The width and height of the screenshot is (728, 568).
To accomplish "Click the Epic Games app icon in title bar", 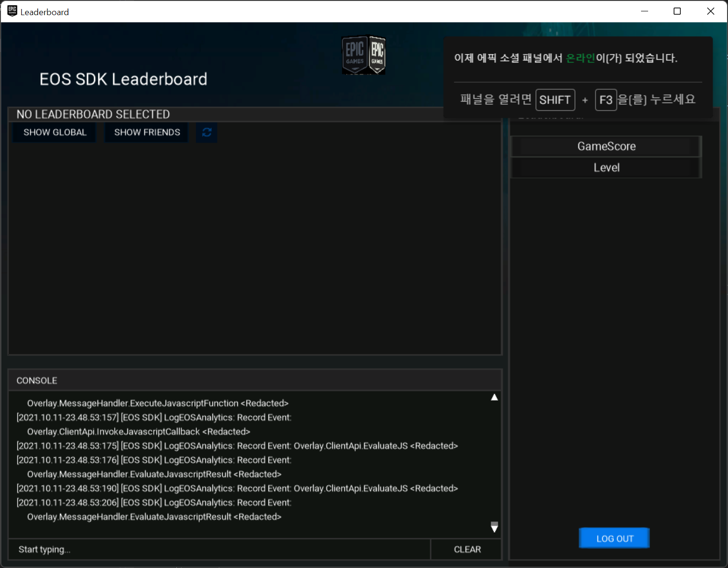I will pyautogui.click(x=12, y=11).
